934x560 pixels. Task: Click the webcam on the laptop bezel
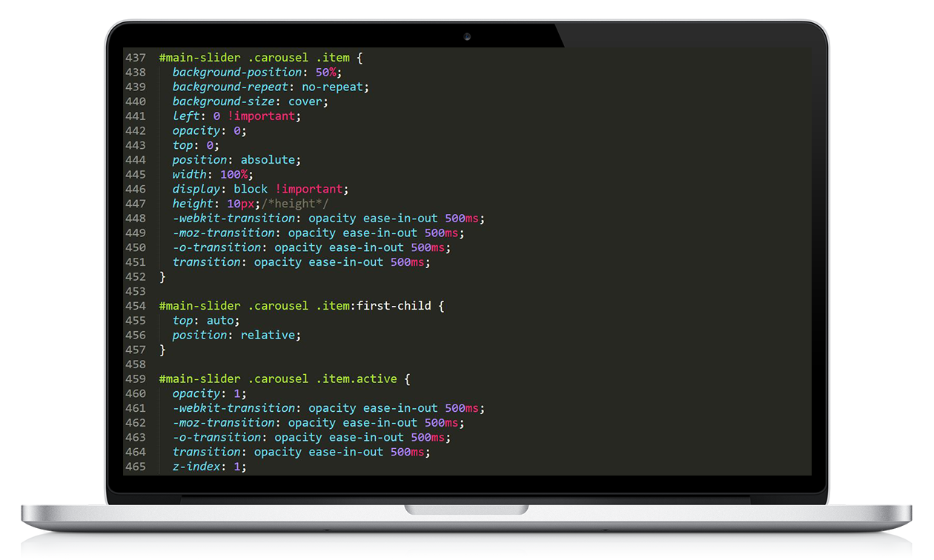tap(467, 36)
